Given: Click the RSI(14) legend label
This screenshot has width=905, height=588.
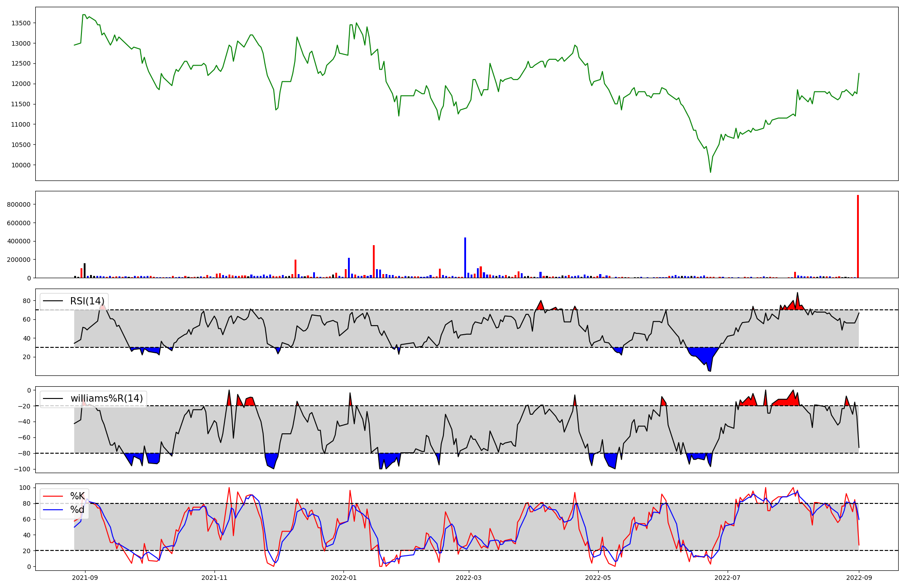Looking at the screenshot, I should pyautogui.click(x=87, y=301).
